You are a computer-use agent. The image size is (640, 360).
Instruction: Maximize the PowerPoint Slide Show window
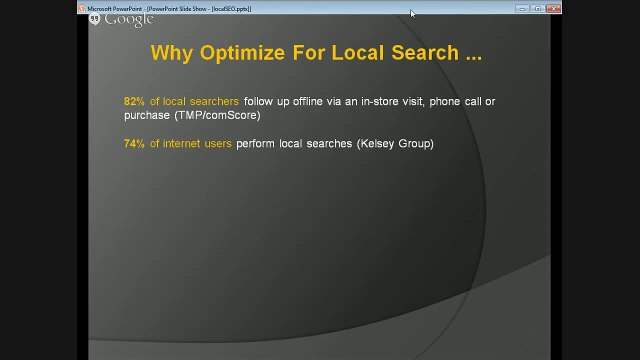point(538,9)
